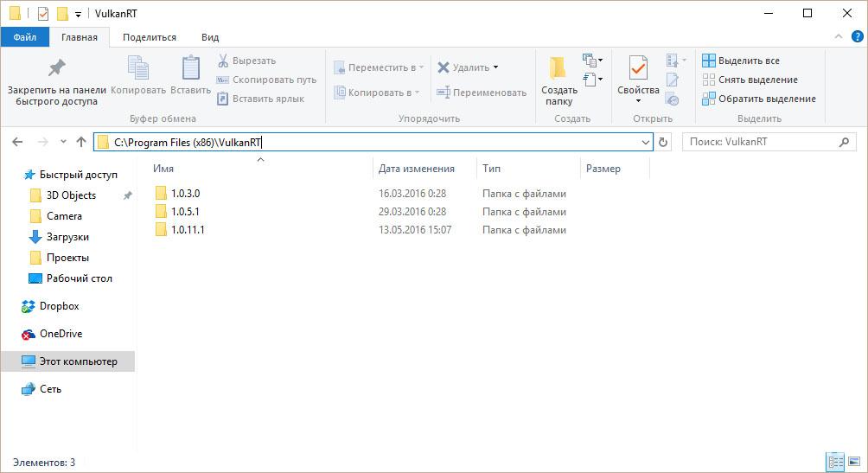Go back with the back arrow

[x=17, y=143]
